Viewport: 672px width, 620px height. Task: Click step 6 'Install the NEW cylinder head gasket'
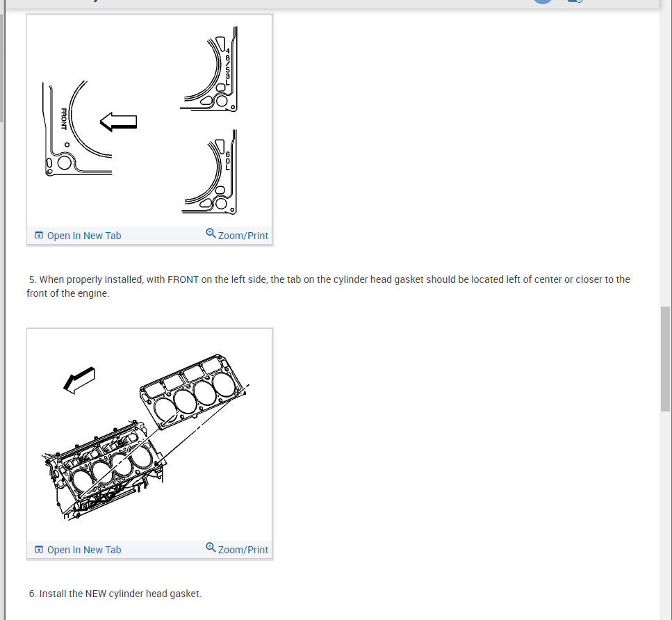115,594
